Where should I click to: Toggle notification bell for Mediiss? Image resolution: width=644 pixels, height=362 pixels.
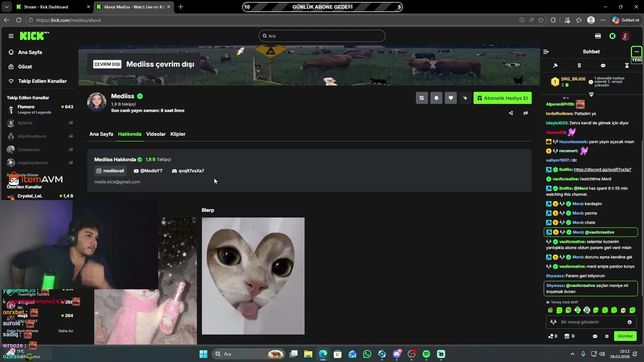pos(436,98)
